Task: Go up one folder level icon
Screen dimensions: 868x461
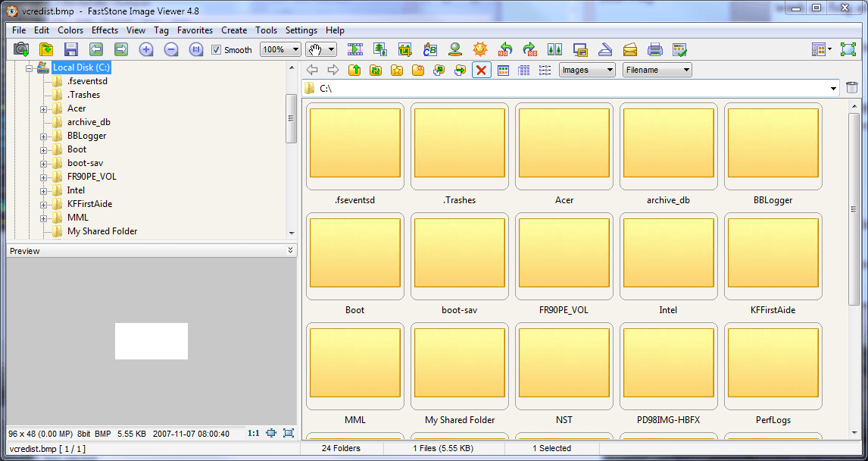Action: click(x=354, y=70)
